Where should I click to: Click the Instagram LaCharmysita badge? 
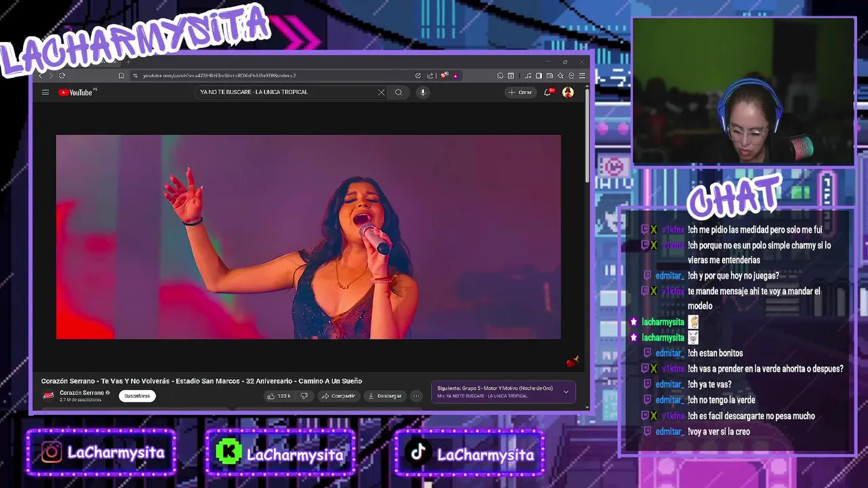(101, 452)
